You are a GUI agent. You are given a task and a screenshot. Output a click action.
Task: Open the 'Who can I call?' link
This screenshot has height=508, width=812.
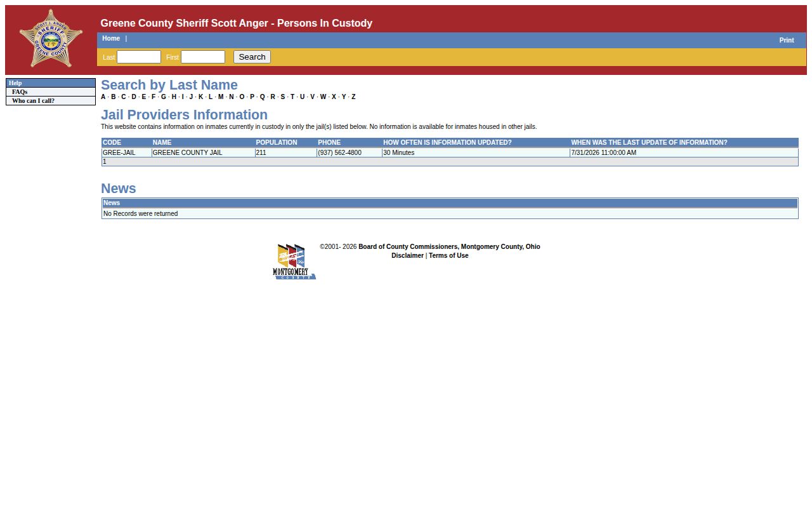[x=33, y=101]
